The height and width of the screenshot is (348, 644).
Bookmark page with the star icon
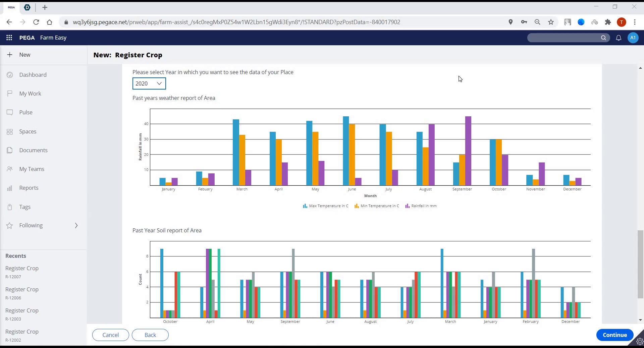[551, 22]
